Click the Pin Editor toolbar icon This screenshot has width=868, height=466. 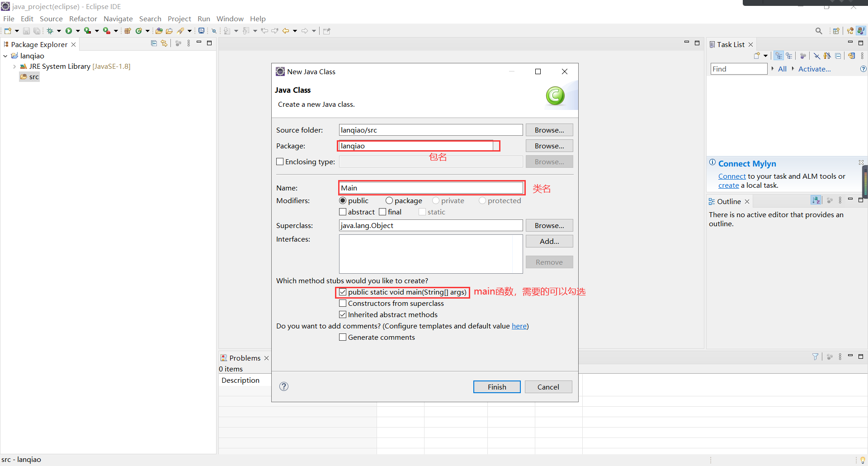click(327, 31)
